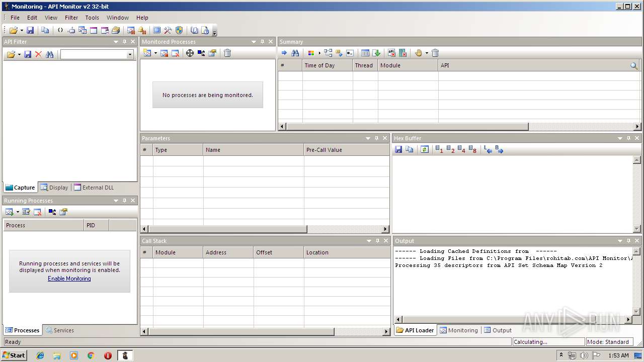Screen dimensions: 644x362
Task: Click the Enable Monitoring link
Action: [69, 279]
